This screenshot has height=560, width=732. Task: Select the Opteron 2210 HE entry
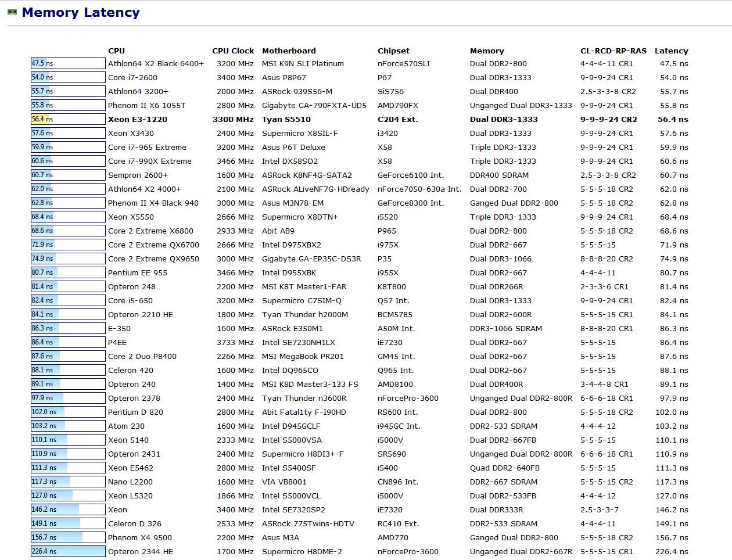[x=141, y=314]
